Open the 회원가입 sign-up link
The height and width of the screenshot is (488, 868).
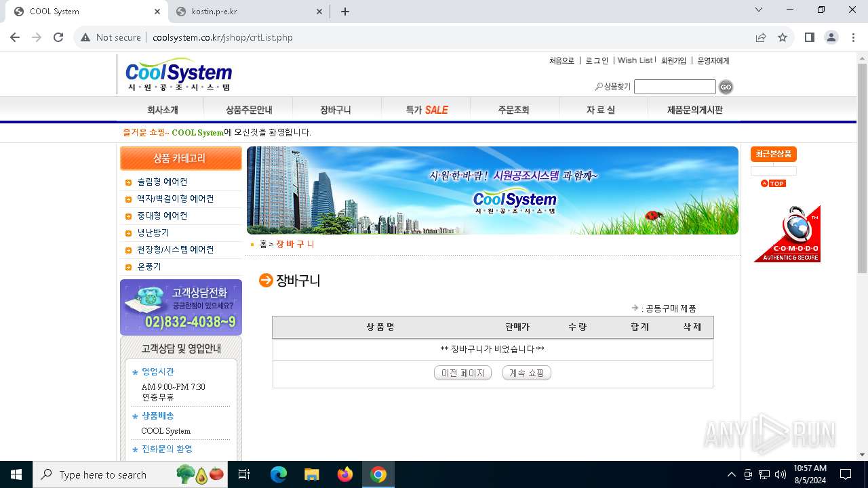673,60
